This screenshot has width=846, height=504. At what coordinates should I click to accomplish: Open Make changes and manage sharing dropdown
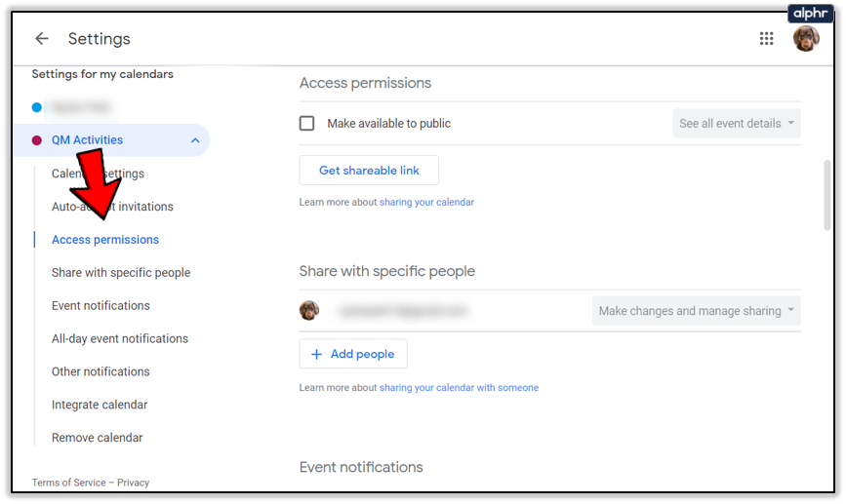(697, 311)
